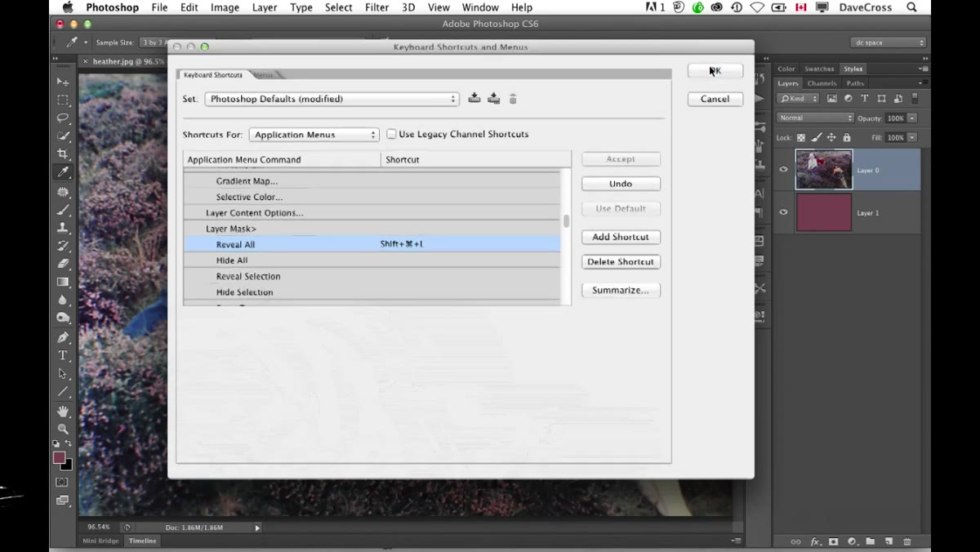Viewport: 980px width, 552px height.
Task: Select the Pen tool
Action: [63, 337]
